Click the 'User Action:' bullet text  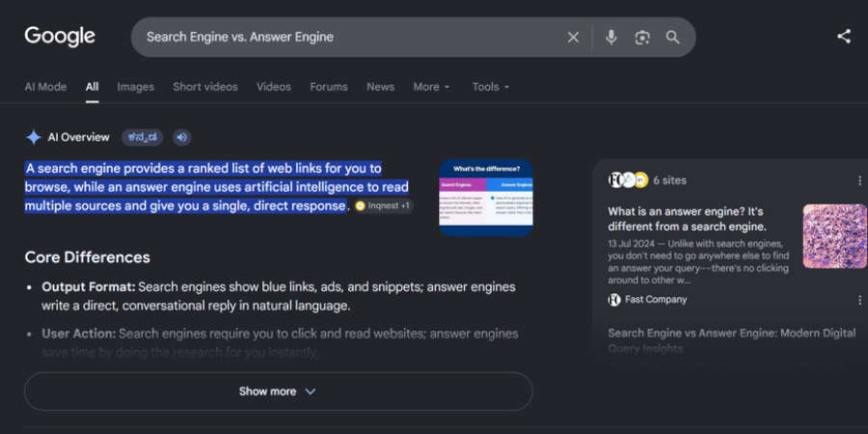click(79, 334)
